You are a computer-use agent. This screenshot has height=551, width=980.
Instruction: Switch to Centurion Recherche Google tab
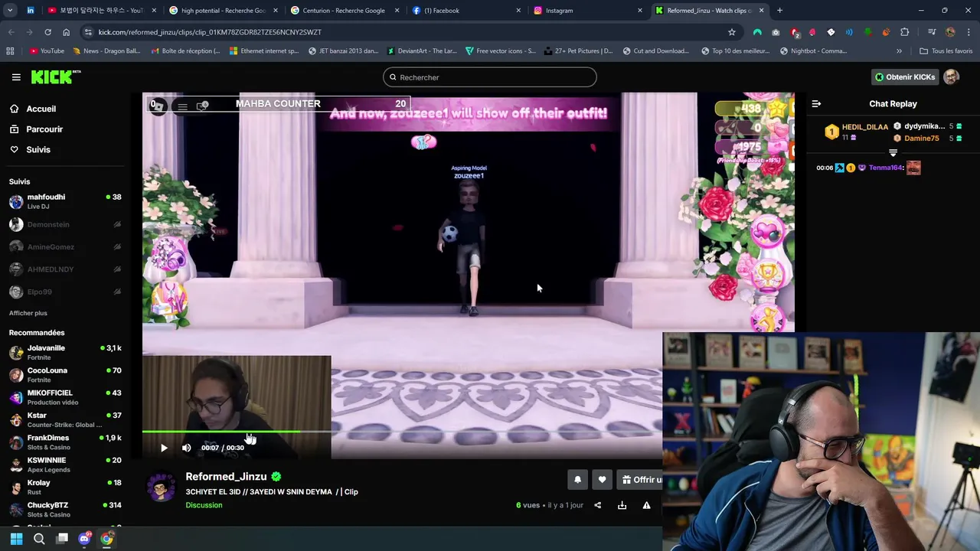point(344,11)
